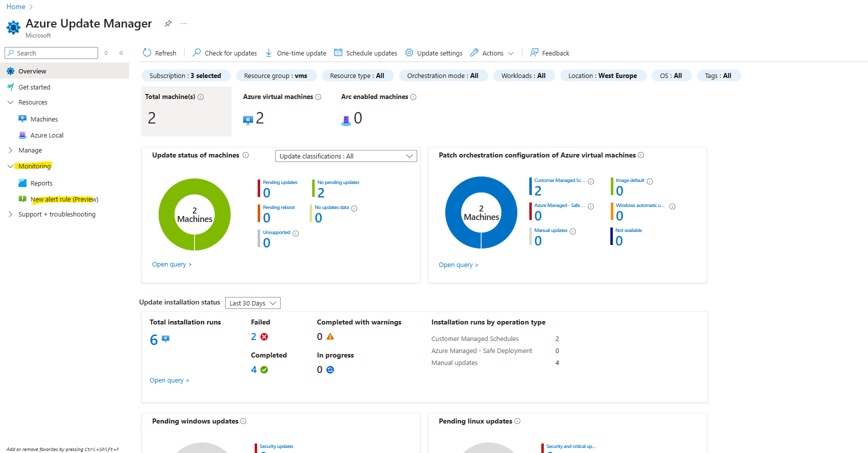The height and width of the screenshot is (453, 868).
Task: Edit the Tags filter pill
Action: [718, 75]
